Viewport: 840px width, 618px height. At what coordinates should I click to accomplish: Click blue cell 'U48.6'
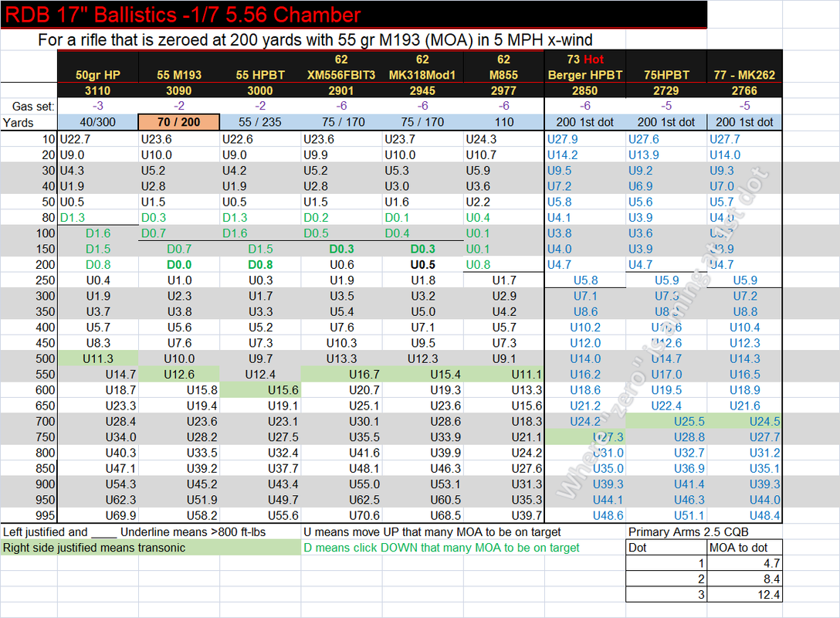point(585,515)
